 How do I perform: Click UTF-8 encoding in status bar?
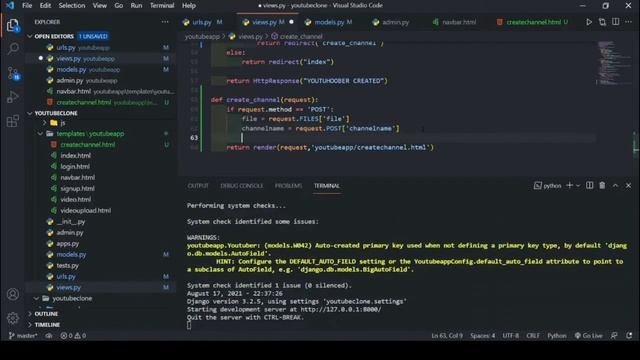pos(511,336)
